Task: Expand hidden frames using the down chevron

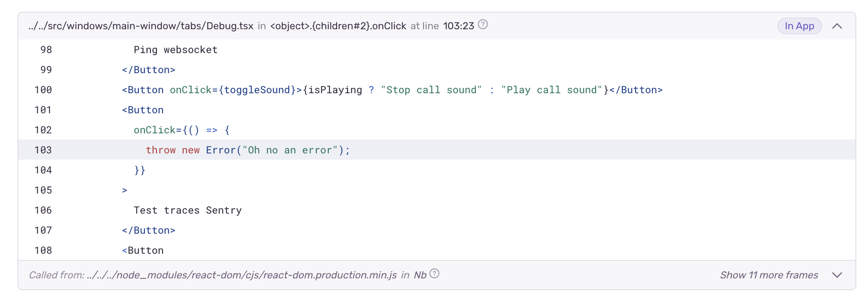Action: pyautogui.click(x=837, y=275)
